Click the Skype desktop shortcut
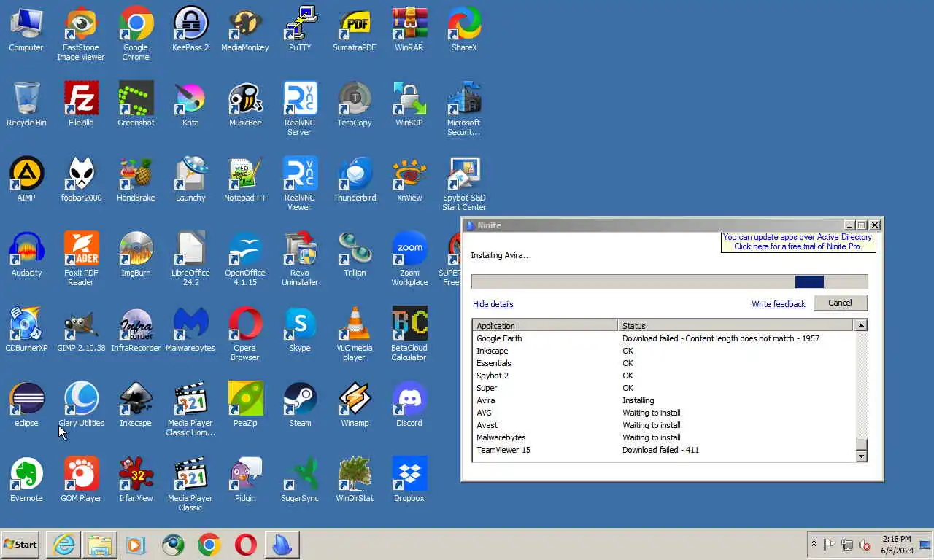 tap(300, 330)
